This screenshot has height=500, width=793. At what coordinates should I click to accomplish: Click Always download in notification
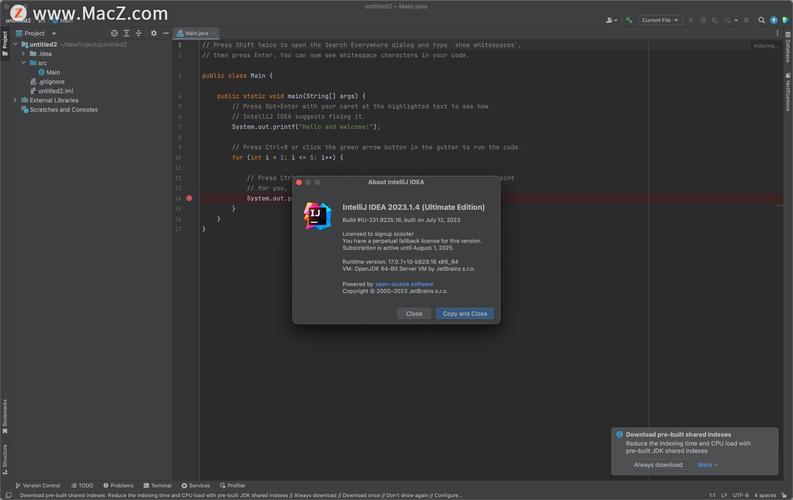[x=658, y=465]
